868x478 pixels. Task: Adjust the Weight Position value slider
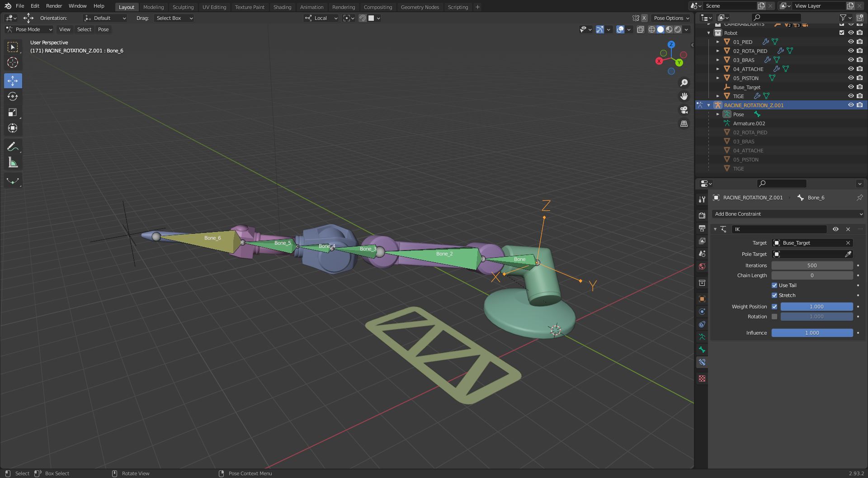[x=816, y=307]
